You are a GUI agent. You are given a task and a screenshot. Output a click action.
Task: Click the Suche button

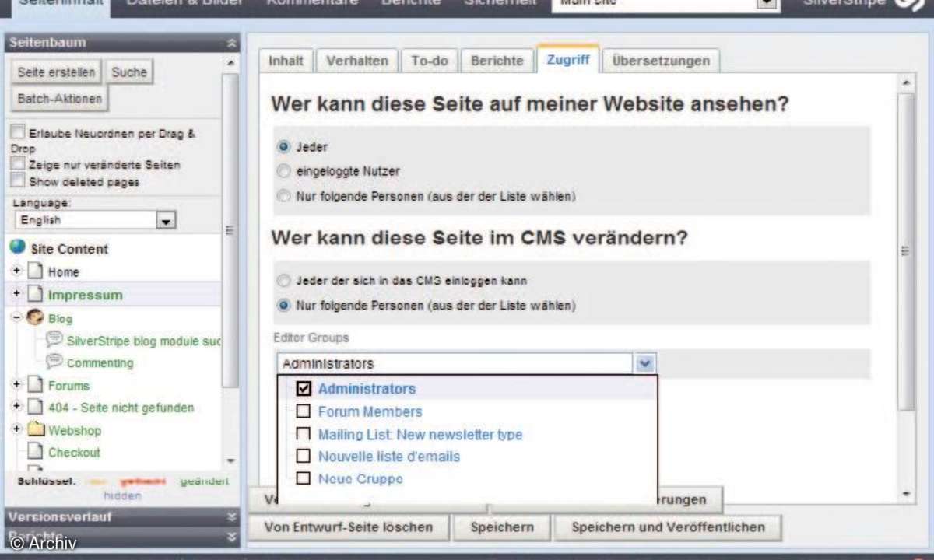[128, 72]
